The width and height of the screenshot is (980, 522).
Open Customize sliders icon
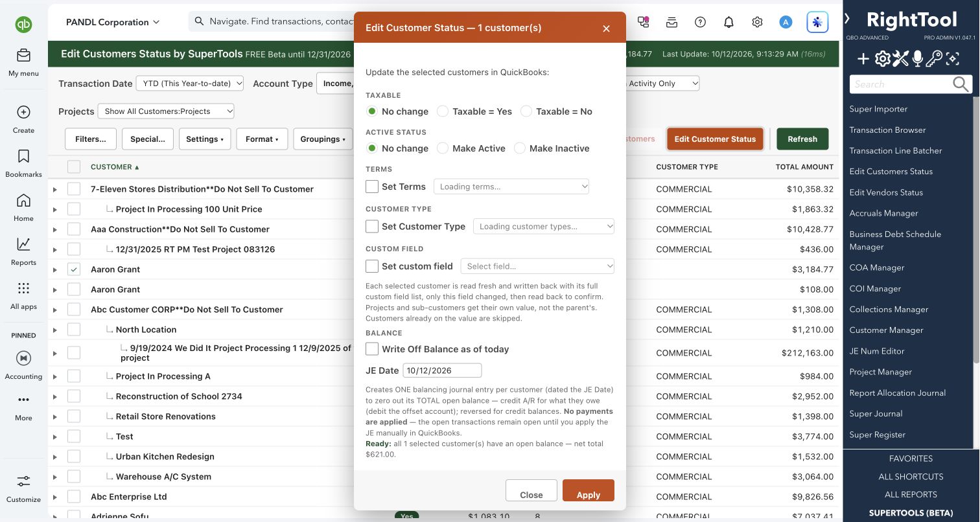click(23, 481)
